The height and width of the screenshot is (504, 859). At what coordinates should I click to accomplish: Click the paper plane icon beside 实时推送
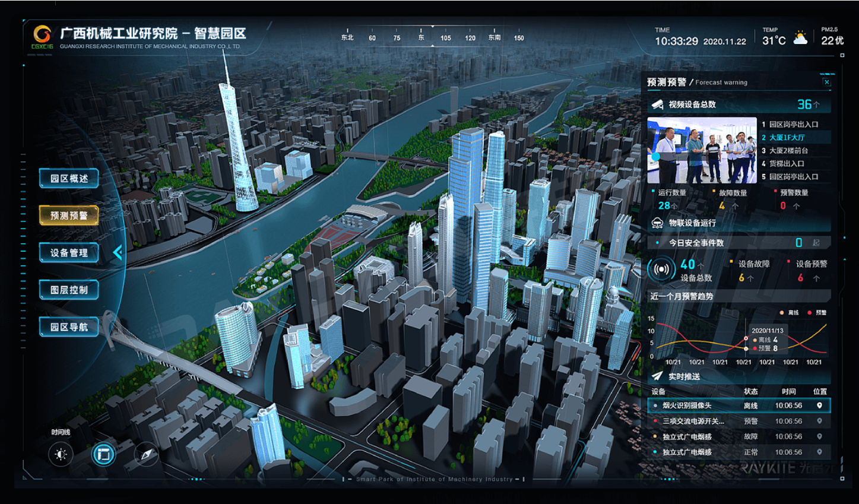click(x=657, y=376)
